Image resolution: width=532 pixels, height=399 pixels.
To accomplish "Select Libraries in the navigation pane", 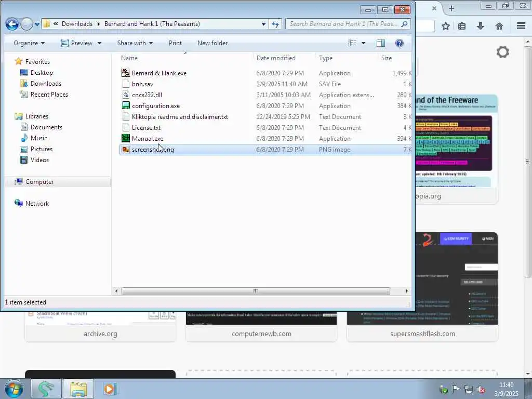I will (37, 116).
